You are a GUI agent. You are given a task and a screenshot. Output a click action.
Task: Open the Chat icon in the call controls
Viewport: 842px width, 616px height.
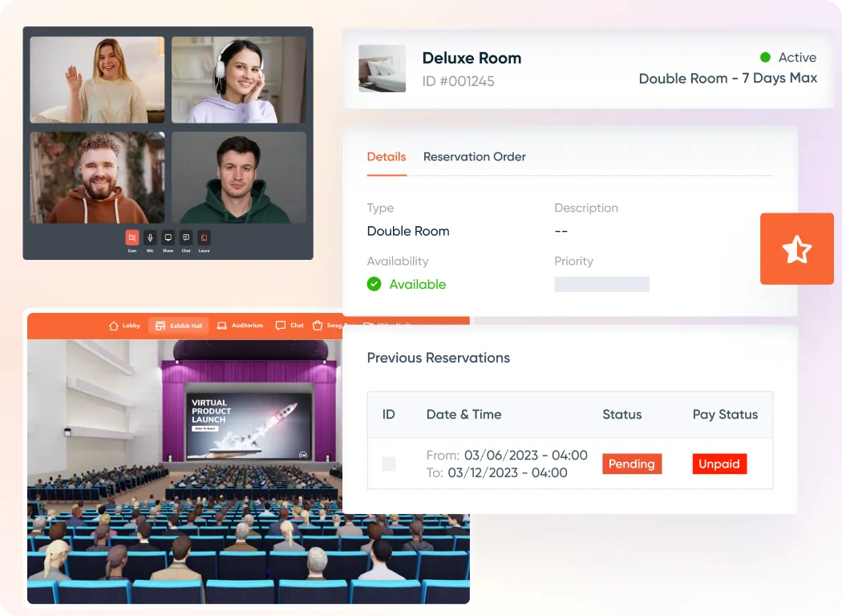click(186, 237)
